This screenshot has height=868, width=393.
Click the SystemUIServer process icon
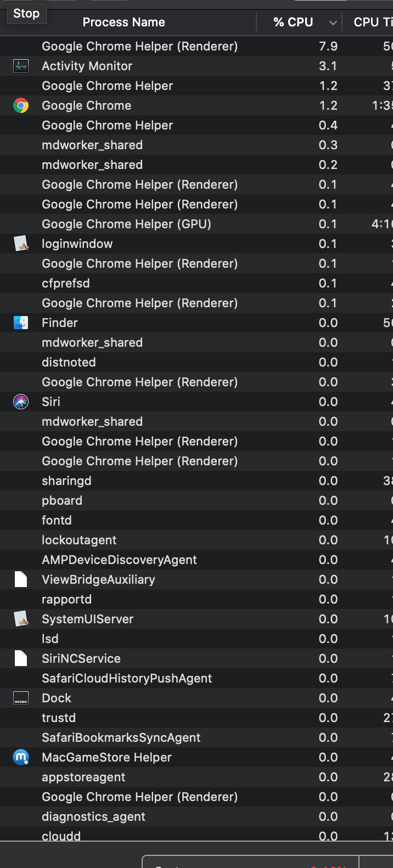point(20,619)
